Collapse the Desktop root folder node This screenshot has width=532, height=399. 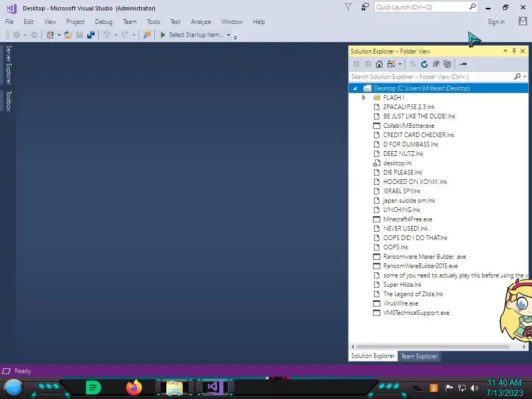pyautogui.click(x=355, y=88)
